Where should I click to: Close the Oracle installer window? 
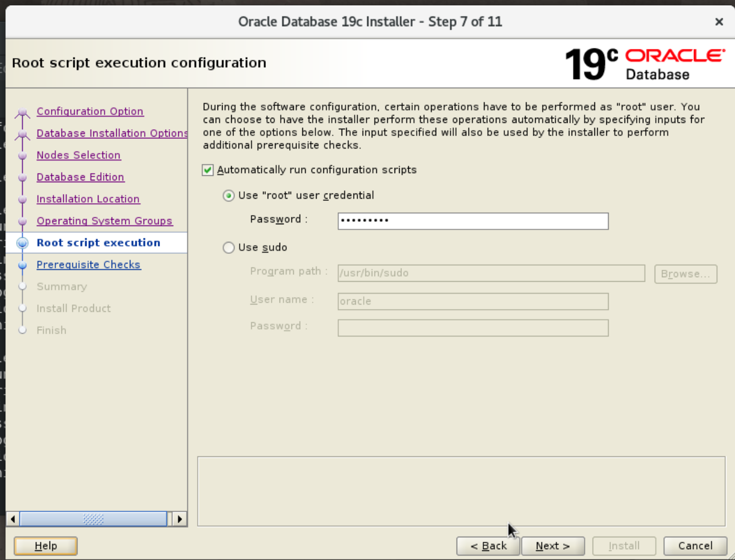pyautogui.click(x=719, y=22)
